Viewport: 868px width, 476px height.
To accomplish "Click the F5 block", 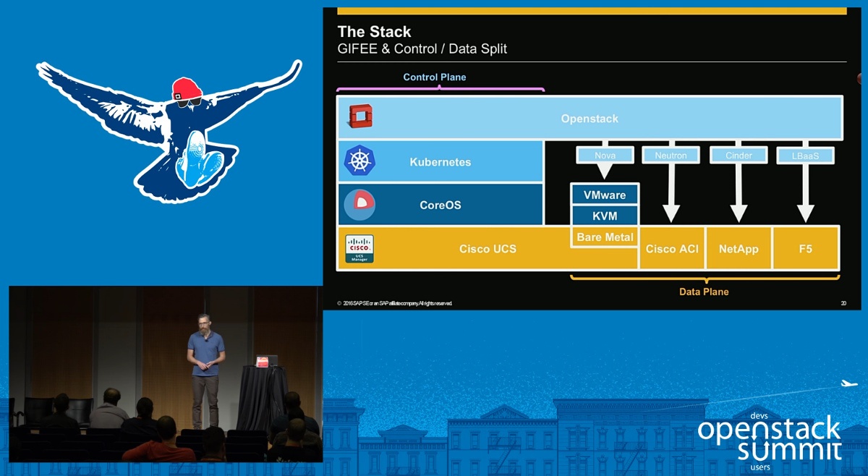I will [806, 248].
